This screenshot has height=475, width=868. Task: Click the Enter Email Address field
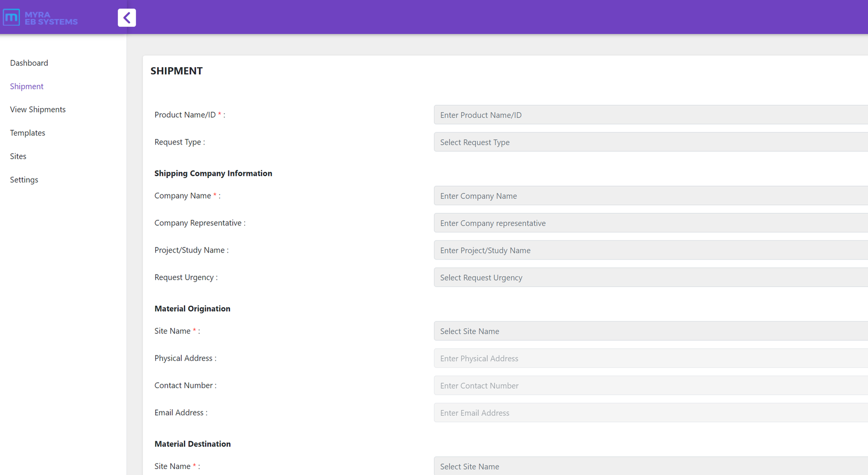(x=651, y=413)
